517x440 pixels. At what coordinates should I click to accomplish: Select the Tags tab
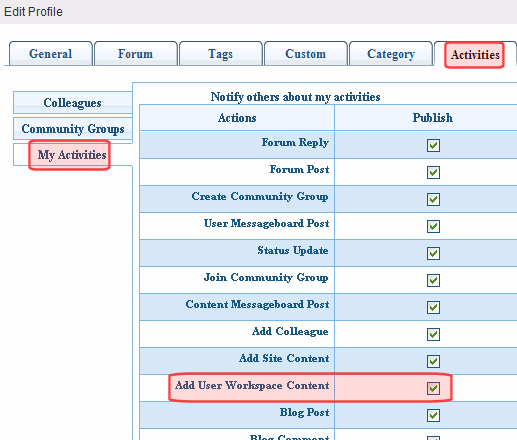point(221,54)
